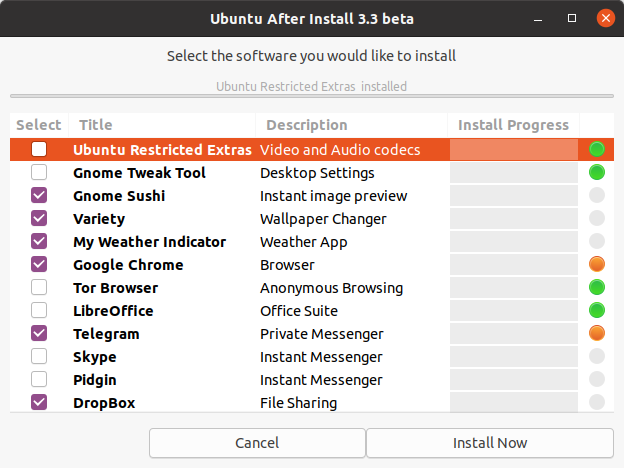Click grey status dot for Pidgin
This screenshot has width=624, height=468.
point(597,379)
